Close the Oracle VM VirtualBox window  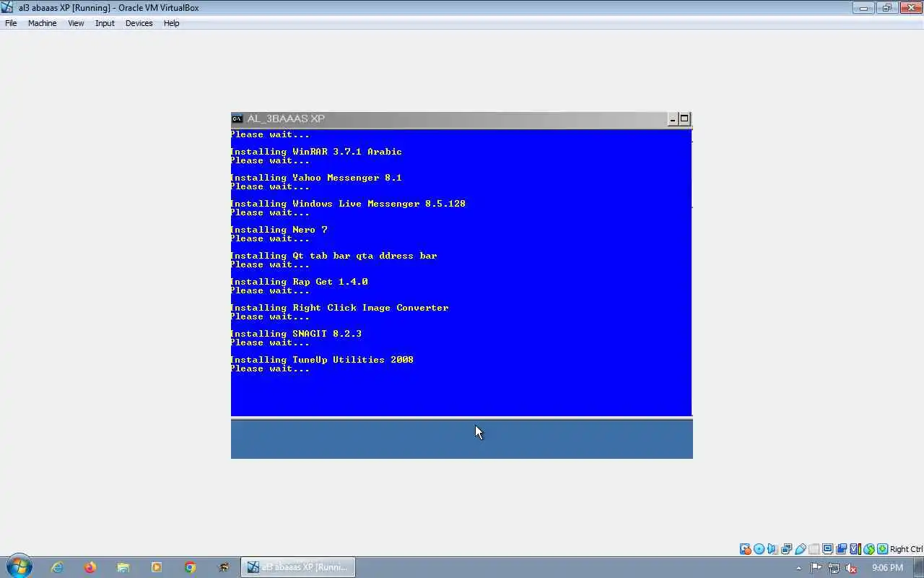point(910,8)
